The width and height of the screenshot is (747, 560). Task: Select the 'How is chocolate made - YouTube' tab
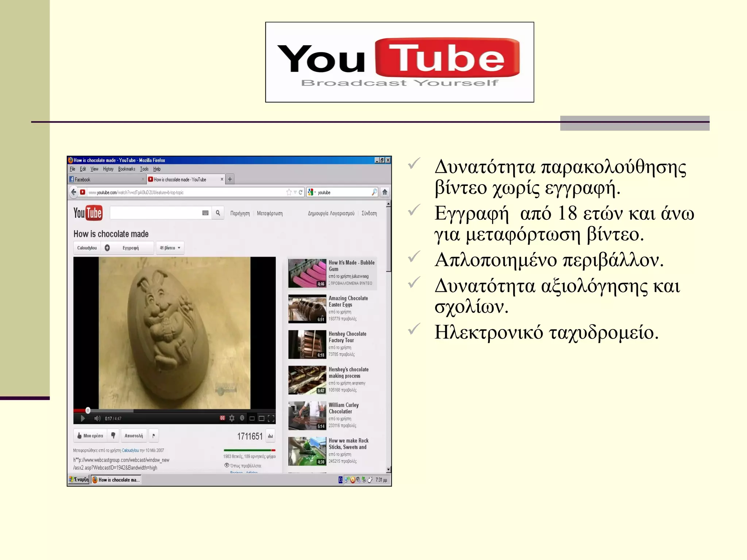coord(186,179)
